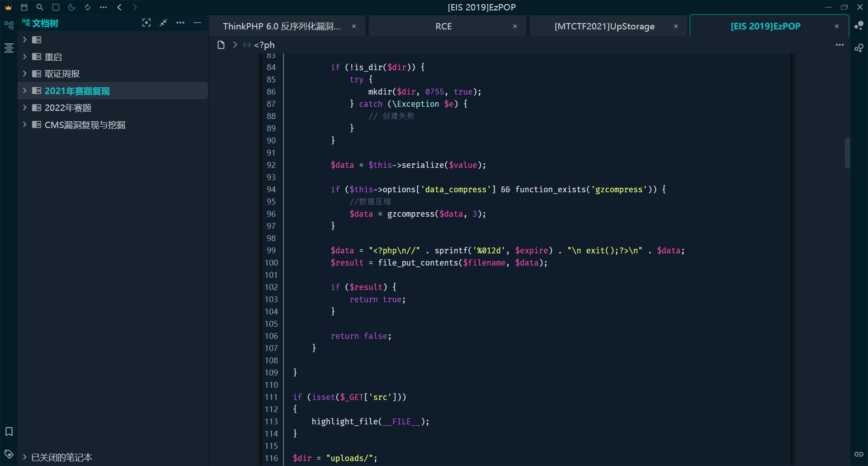Go forward with right arrow
868x466 pixels.
(135, 7)
